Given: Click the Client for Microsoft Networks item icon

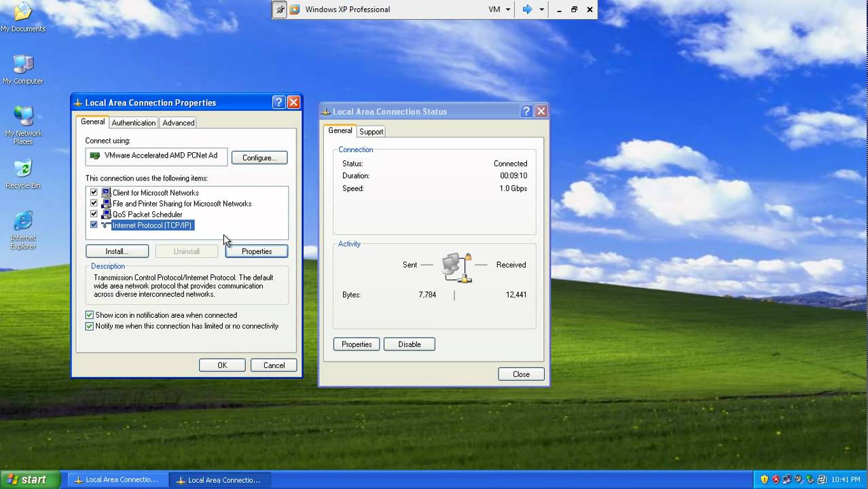Looking at the screenshot, I should tap(106, 192).
